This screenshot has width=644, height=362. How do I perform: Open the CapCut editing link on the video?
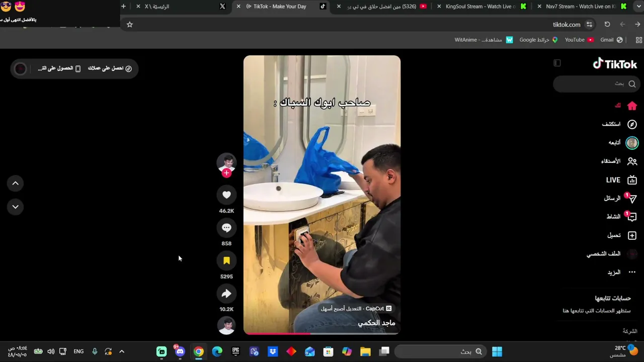tap(356, 309)
